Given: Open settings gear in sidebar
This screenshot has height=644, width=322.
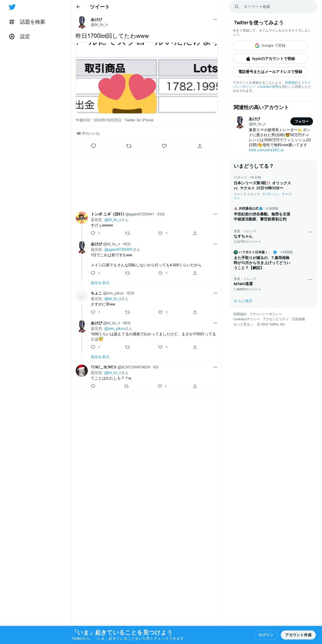Looking at the screenshot, I should point(12,37).
